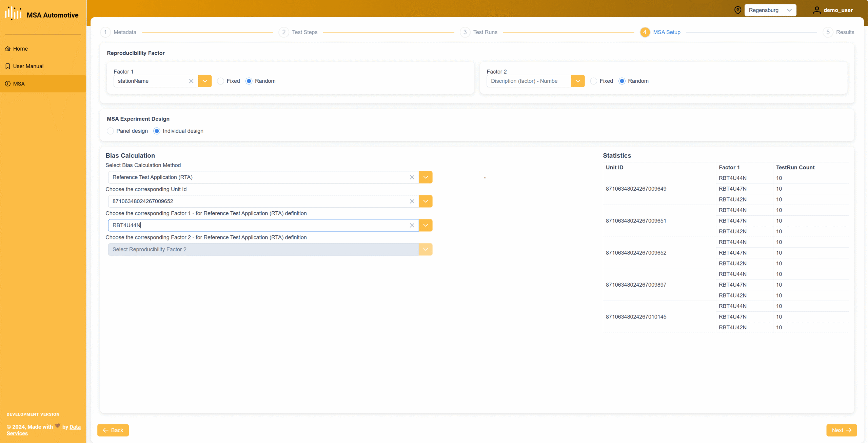Screen dimensions: 868x443
Task: Set Factor 2 to Fixed
Action: click(594, 81)
